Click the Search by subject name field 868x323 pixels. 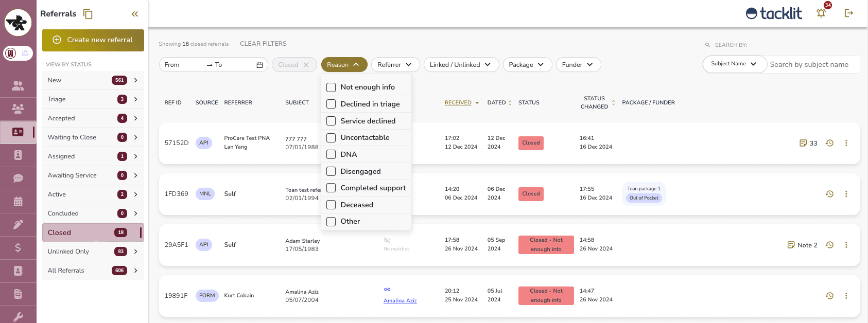(813, 64)
